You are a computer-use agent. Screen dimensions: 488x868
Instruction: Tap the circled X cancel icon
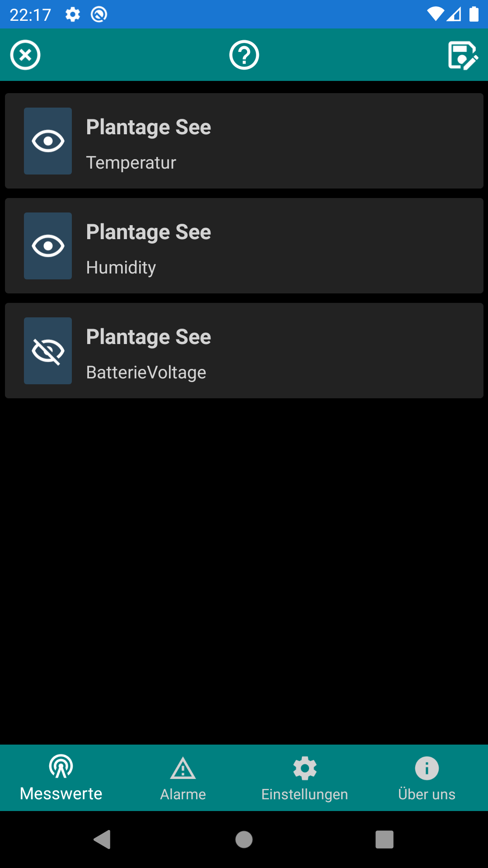(x=25, y=55)
